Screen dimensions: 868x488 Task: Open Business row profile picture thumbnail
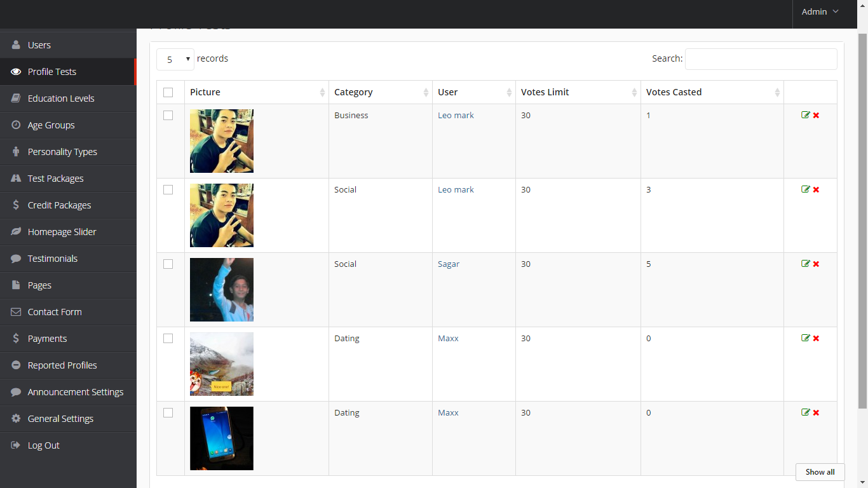[x=222, y=141]
